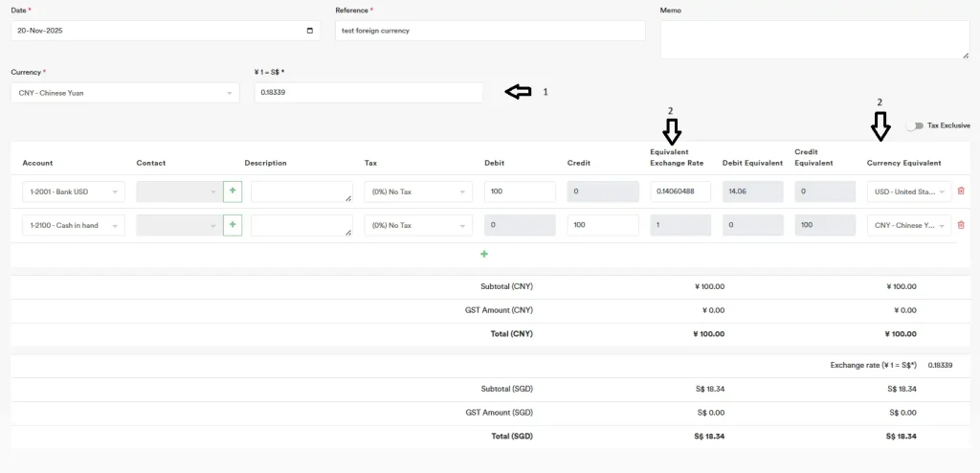980x473 pixels.
Task: Click the Description box in Bank USD row
Action: 301,191
